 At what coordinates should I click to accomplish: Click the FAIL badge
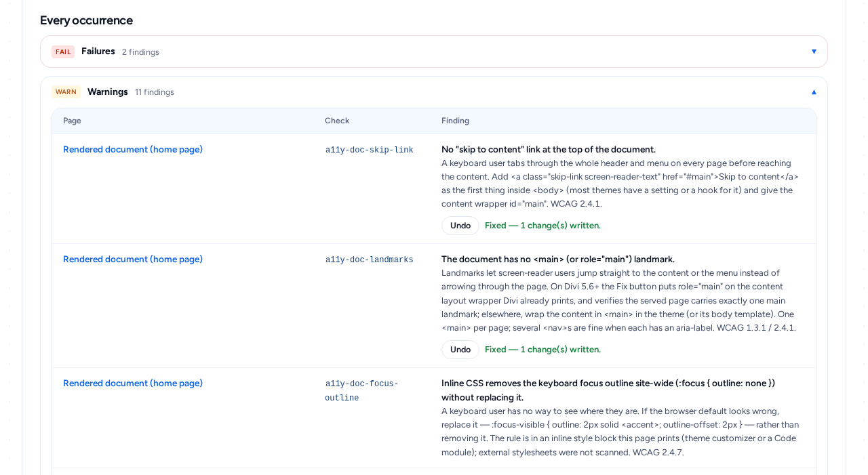(x=63, y=52)
